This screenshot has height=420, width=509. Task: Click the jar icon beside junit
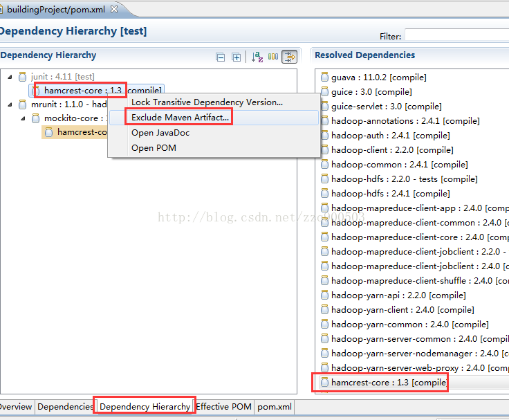pyautogui.click(x=22, y=77)
